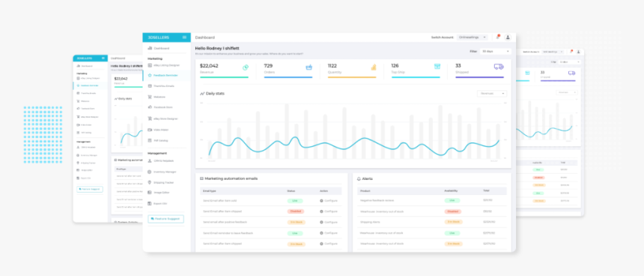Click the $22,042 revenue value

(209, 66)
